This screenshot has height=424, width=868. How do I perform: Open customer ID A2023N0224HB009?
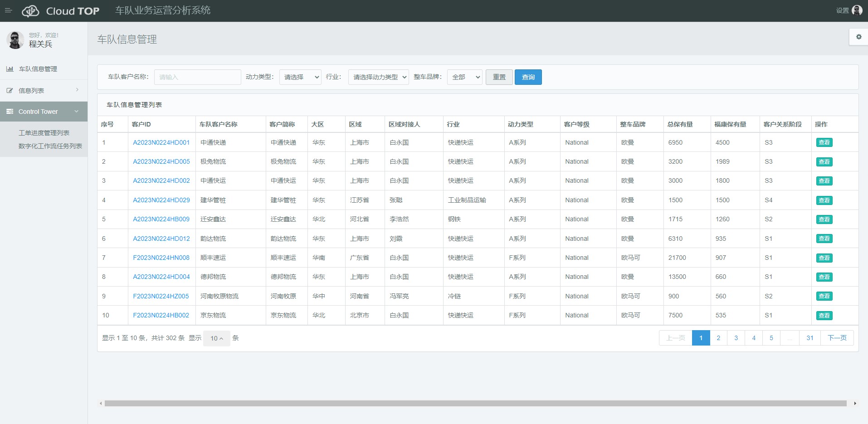point(161,219)
